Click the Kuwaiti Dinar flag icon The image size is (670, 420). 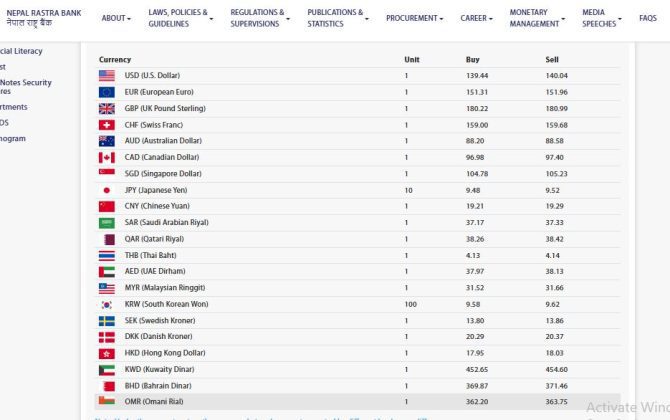107,370
